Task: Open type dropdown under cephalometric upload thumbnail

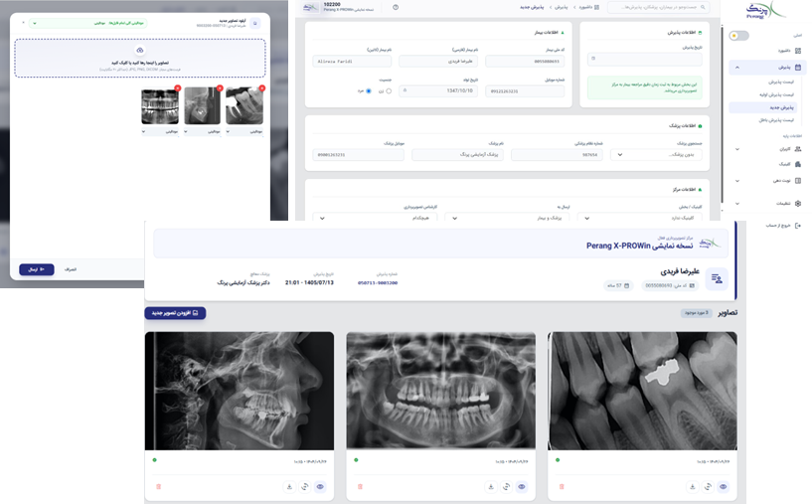Action: click(x=203, y=131)
